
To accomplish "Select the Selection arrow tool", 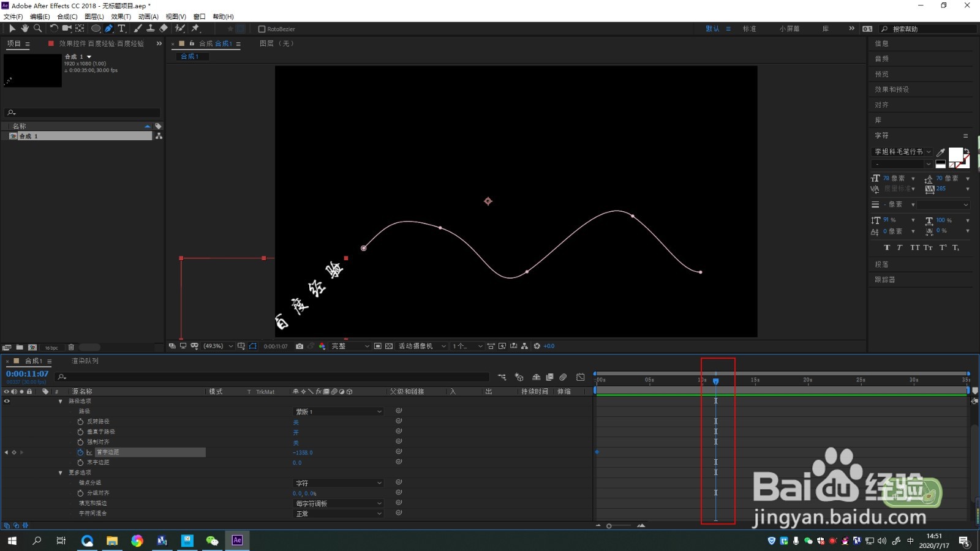I will tap(12, 28).
